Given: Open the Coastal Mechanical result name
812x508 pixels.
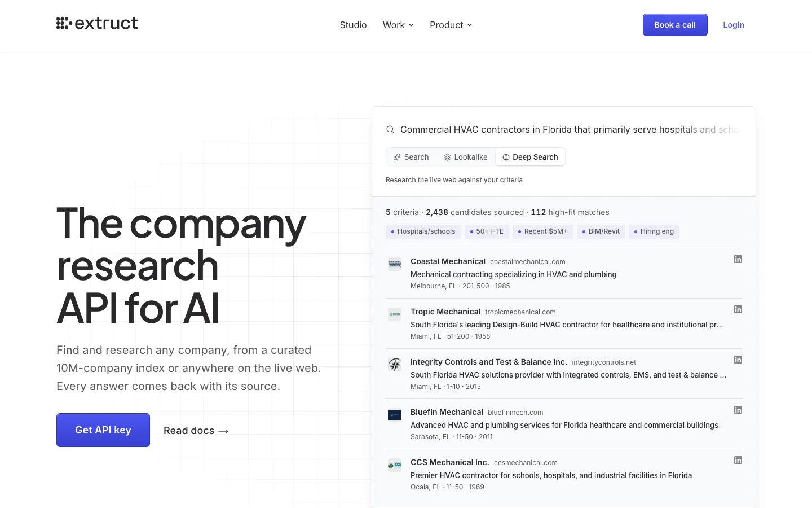Looking at the screenshot, I should tap(448, 261).
